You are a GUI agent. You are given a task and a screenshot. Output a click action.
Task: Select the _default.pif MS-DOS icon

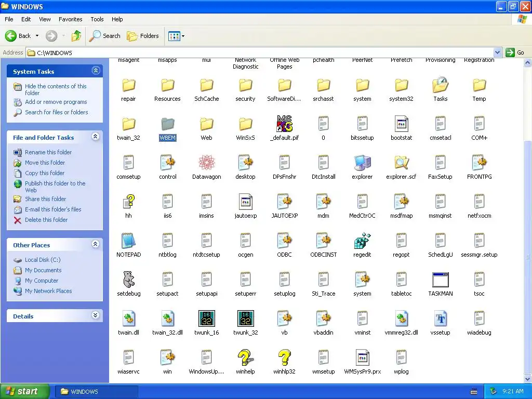[284, 124]
